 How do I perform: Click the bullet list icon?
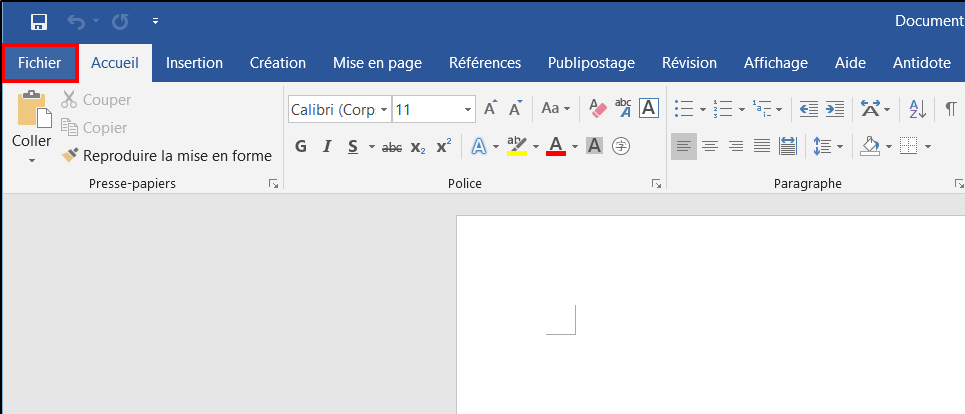click(684, 109)
